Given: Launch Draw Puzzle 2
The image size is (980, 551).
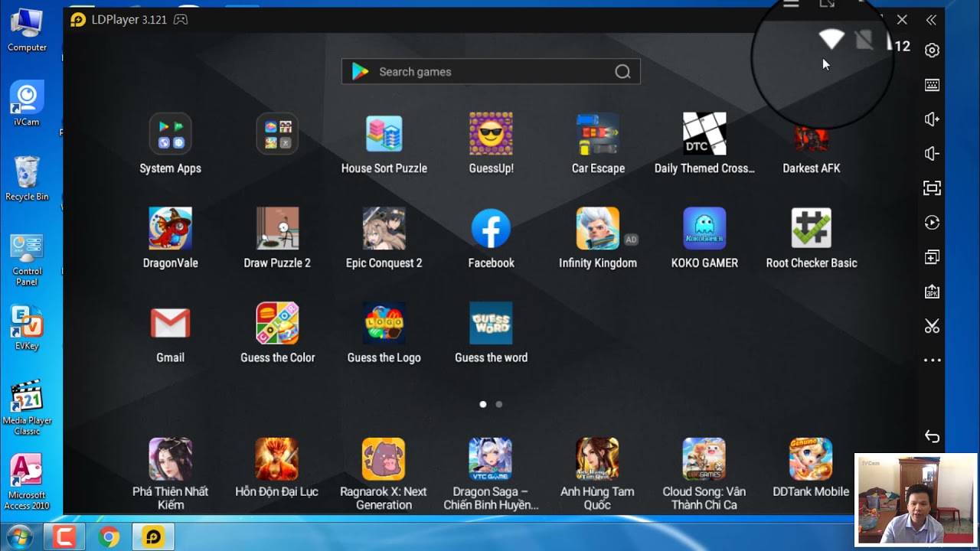Looking at the screenshot, I should click(x=277, y=228).
